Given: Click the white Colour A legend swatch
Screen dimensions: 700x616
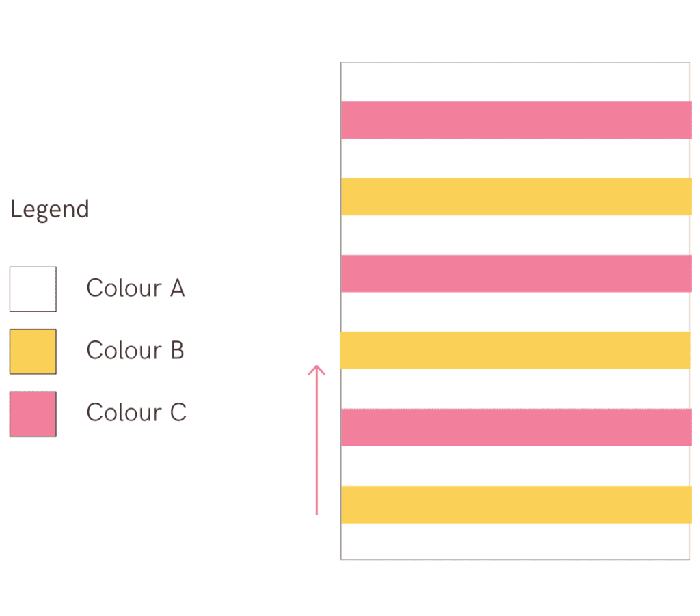Looking at the screenshot, I should (x=33, y=289).
